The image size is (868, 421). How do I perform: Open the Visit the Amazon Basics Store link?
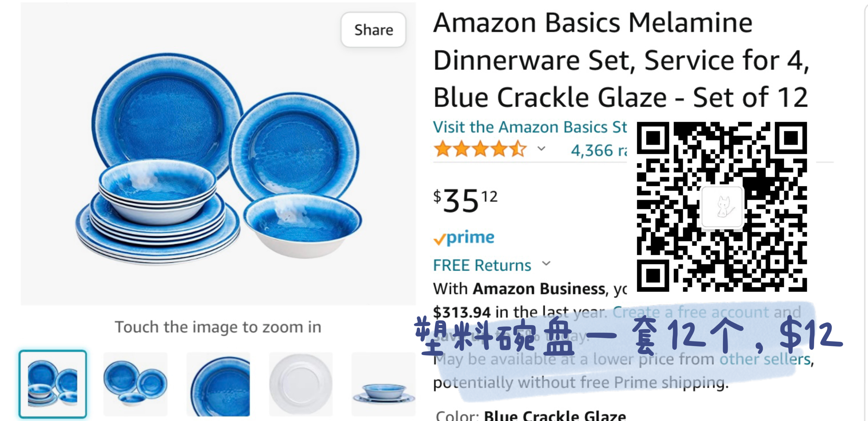[530, 127]
